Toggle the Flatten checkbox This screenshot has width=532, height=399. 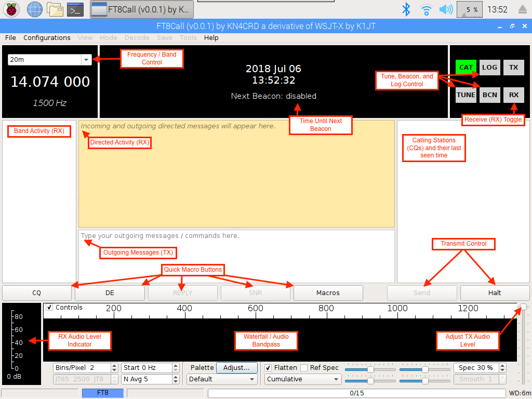[x=268, y=368]
